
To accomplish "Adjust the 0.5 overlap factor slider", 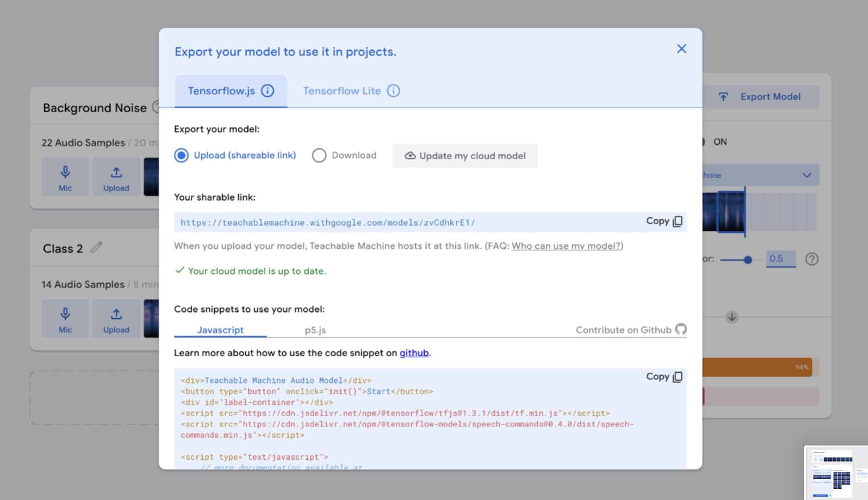I will [x=748, y=260].
